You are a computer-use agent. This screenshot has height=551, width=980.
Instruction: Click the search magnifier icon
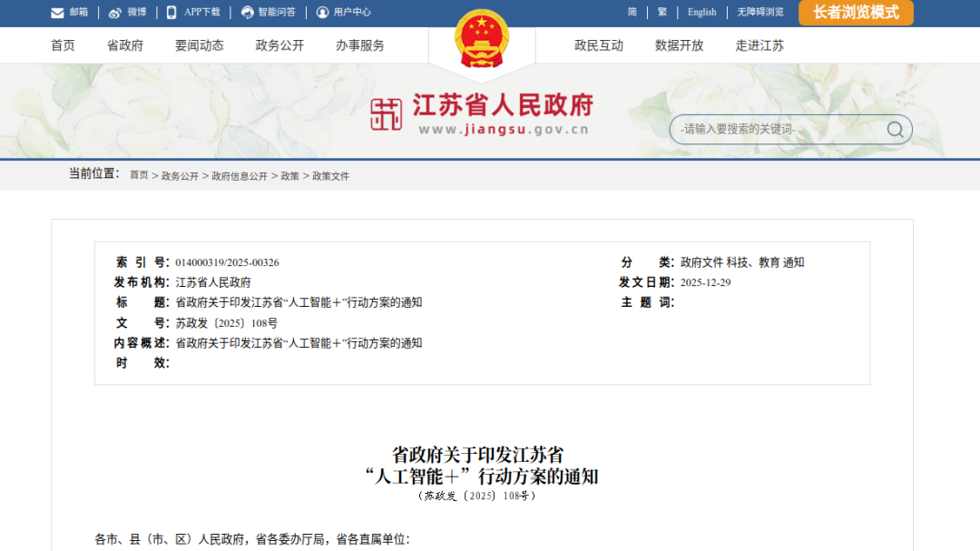[x=894, y=129]
